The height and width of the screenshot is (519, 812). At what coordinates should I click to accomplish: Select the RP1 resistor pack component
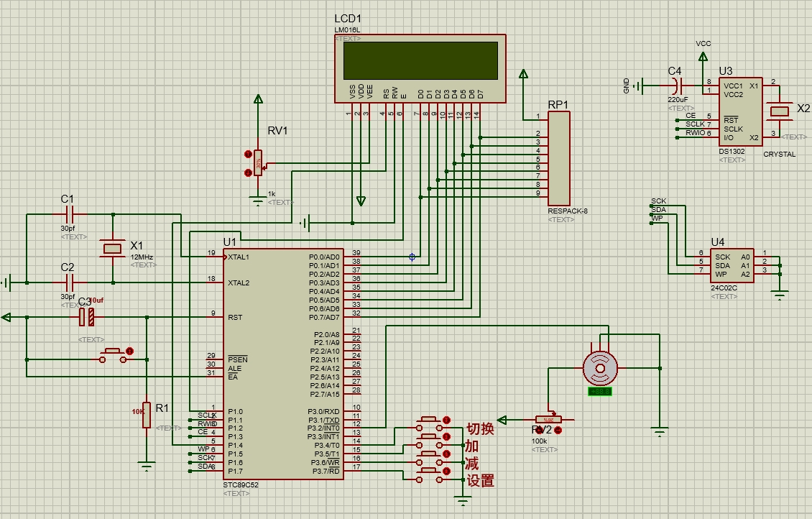tap(559, 158)
